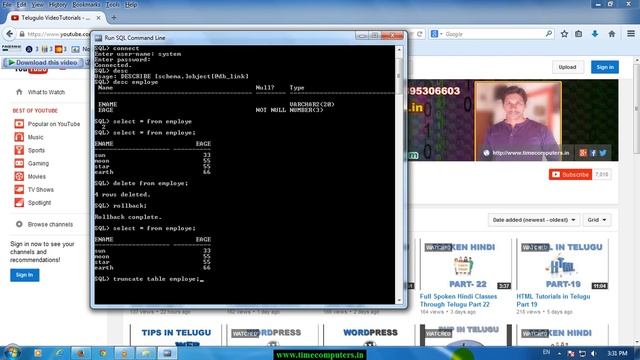640x360 pixels.
Task: Click Spoken Hindi Part-22 thumbnail
Action: (466, 264)
